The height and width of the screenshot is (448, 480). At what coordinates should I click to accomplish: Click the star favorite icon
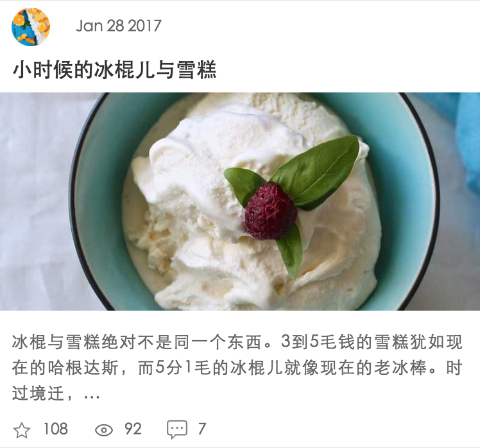click(22, 429)
